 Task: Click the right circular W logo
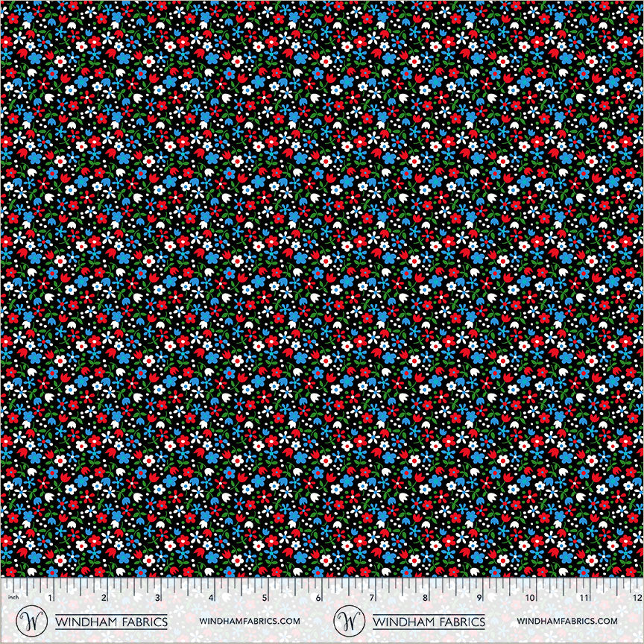pos(350,620)
